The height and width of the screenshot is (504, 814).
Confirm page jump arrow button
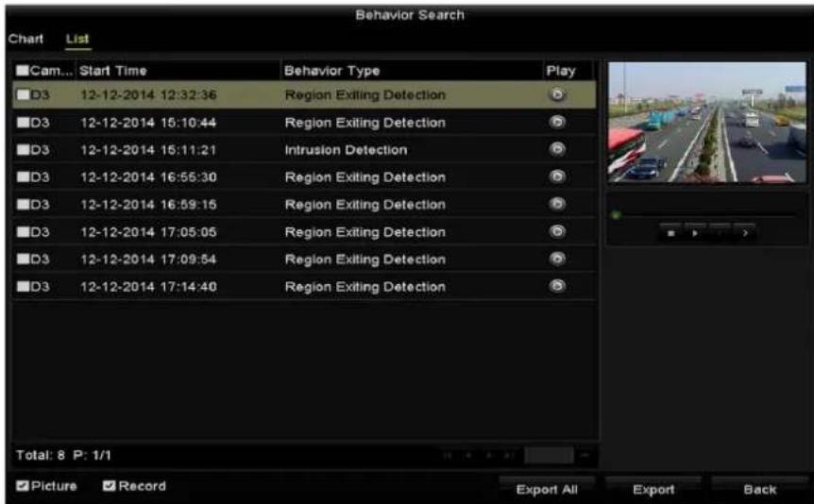585,455
